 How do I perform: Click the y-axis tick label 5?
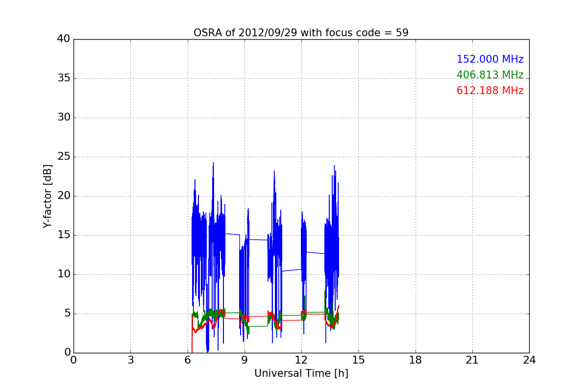tap(67, 314)
